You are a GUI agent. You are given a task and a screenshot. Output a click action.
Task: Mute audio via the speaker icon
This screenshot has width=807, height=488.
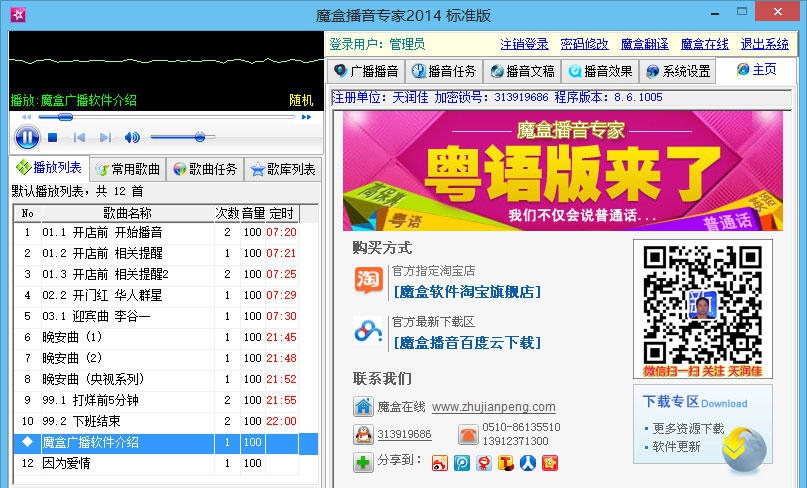point(132,137)
